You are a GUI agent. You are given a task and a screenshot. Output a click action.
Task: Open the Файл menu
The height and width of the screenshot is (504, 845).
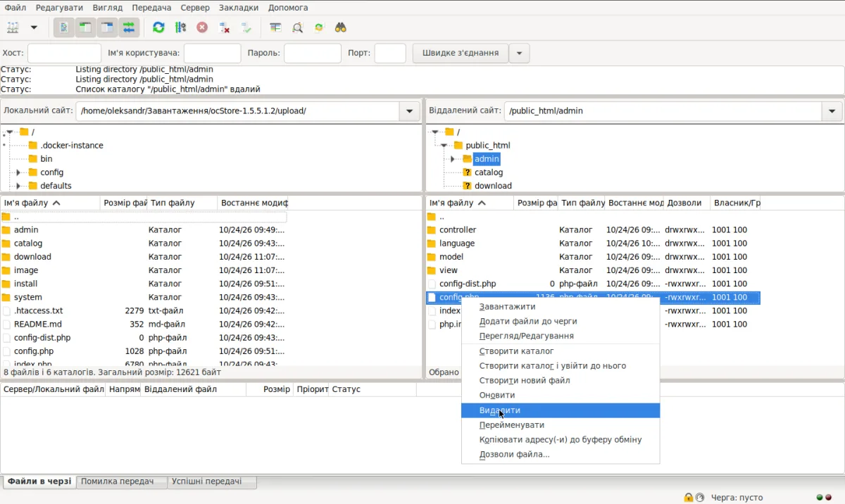[x=15, y=8]
